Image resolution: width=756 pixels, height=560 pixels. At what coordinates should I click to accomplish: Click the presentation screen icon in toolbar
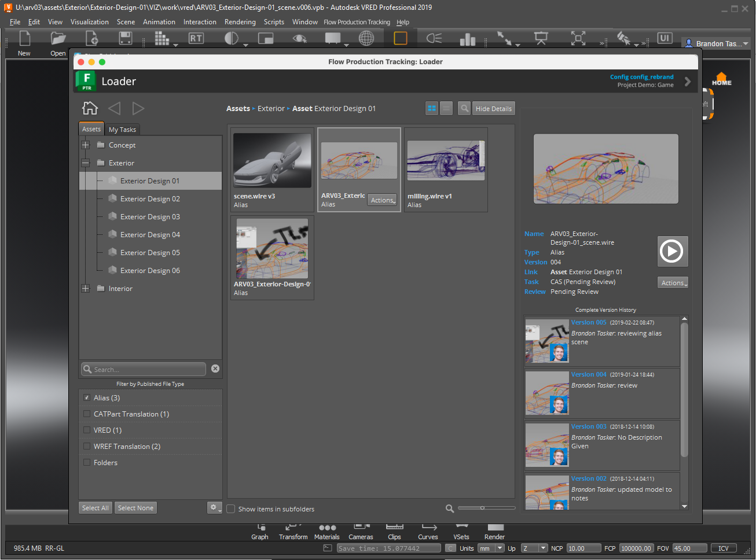tap(541, 38)
